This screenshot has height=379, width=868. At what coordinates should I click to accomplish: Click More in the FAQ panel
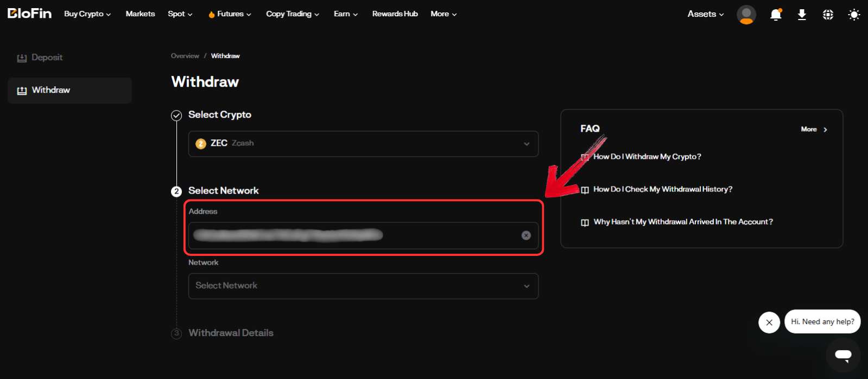click(813, 129)
